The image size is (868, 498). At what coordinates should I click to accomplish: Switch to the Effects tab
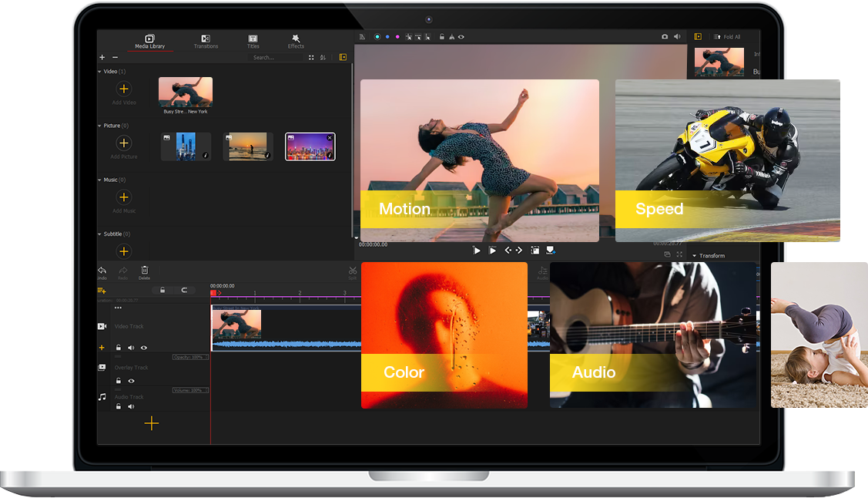[x=296, y=41]
